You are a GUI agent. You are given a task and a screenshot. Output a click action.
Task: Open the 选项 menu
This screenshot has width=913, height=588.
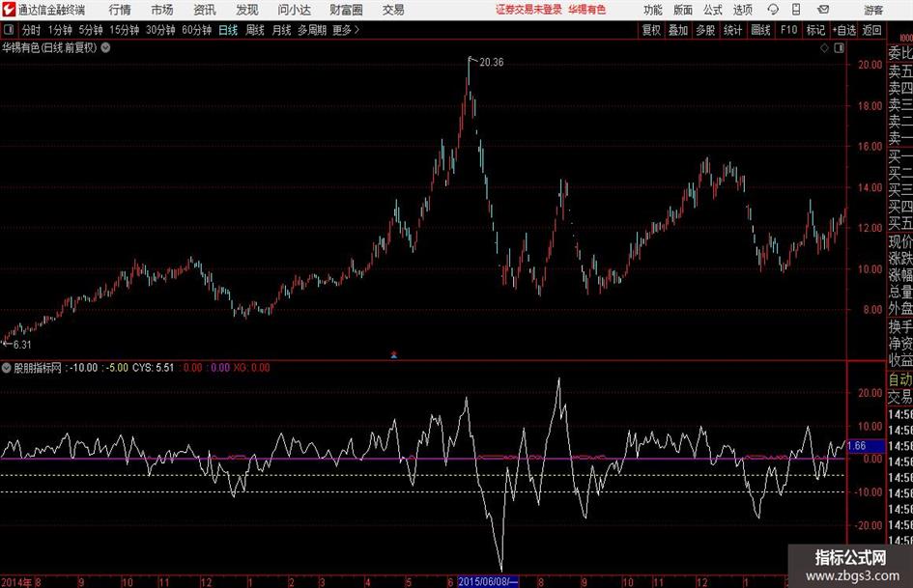tap(742, 10)
